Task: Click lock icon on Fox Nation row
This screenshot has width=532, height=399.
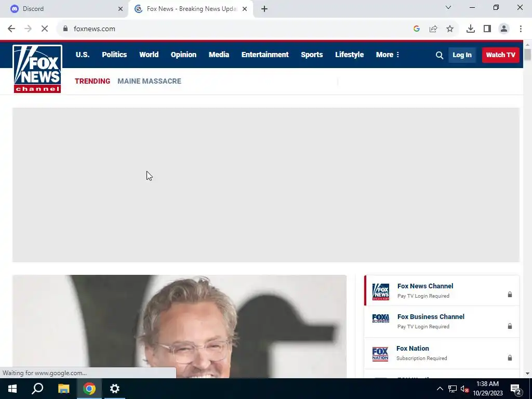Action: (510, 357)
